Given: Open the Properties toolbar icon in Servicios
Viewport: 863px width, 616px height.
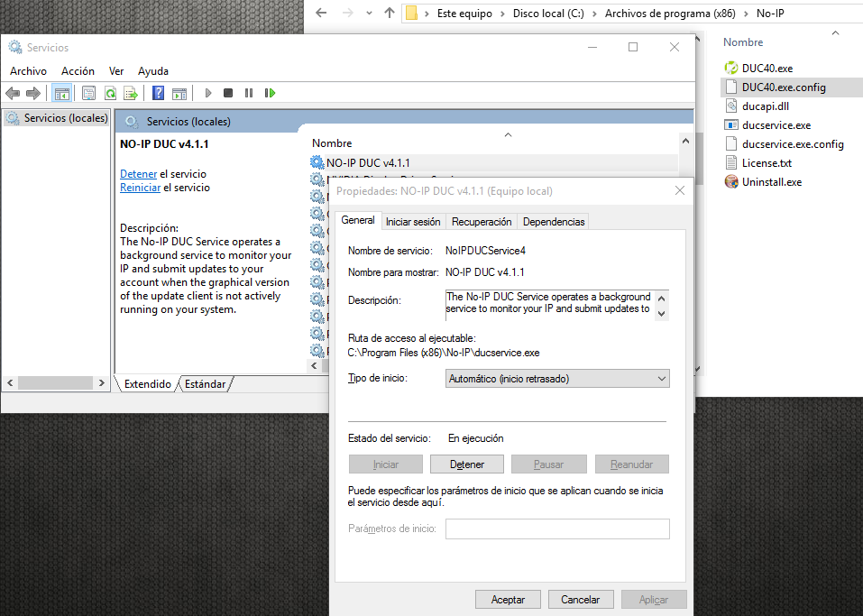Looking at the screenshot, I should point(88,93).
